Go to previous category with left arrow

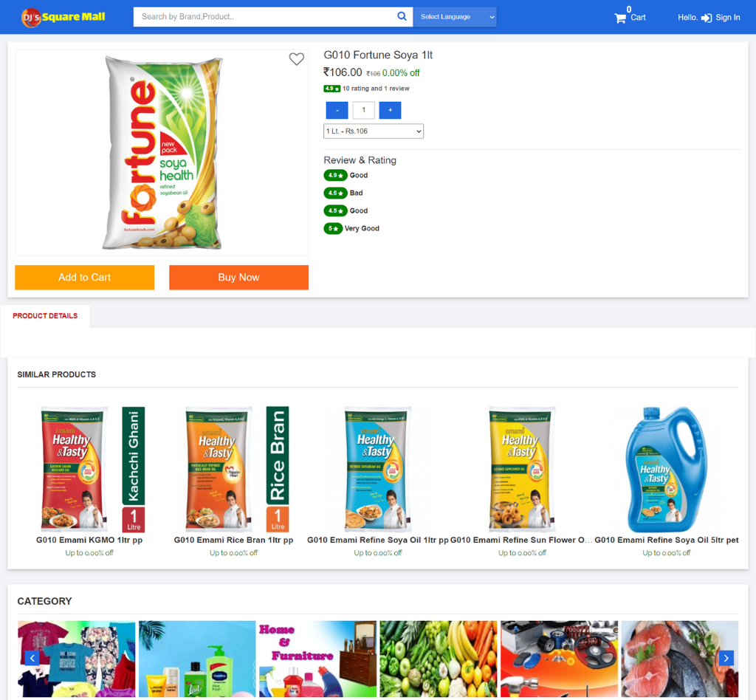tap(32, 658)
